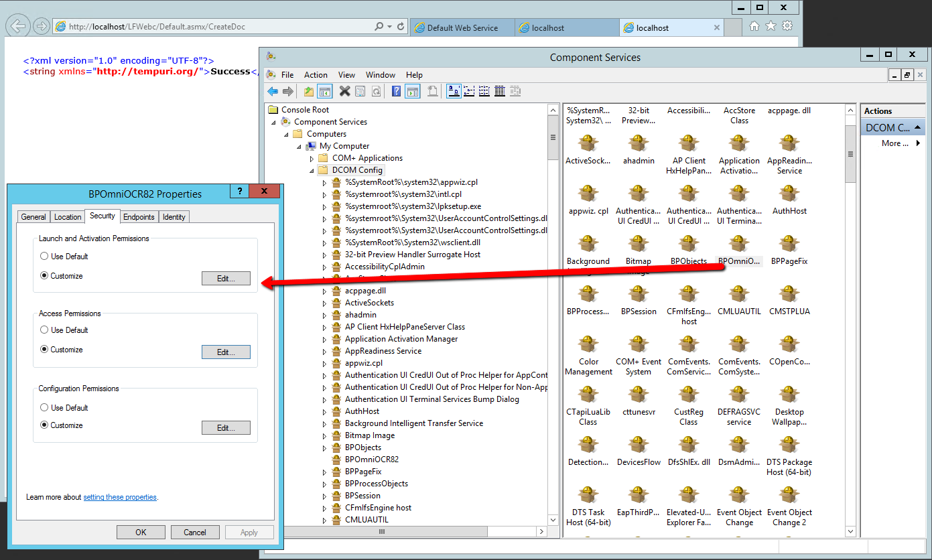932x560 pixels.
Task: Click the browser Home icon
Action: point(754,26)
